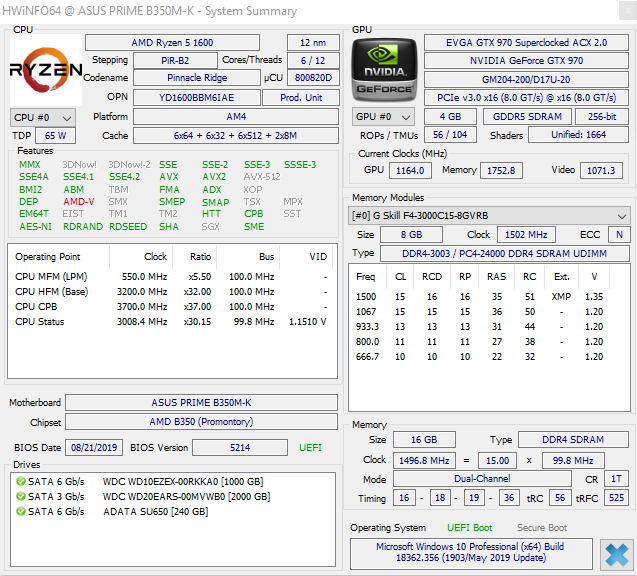This screenshot has width=637, height=576.
Task: Click the Windows 10 Professional OS field
Action: tap(471, 553)
